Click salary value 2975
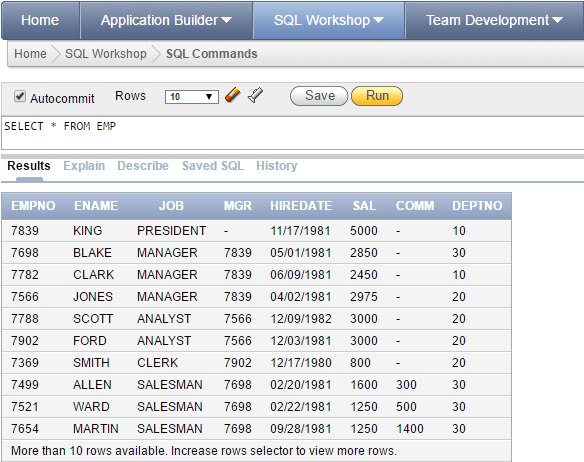This screenshot has width=584, height=462. tap(364, 297)
